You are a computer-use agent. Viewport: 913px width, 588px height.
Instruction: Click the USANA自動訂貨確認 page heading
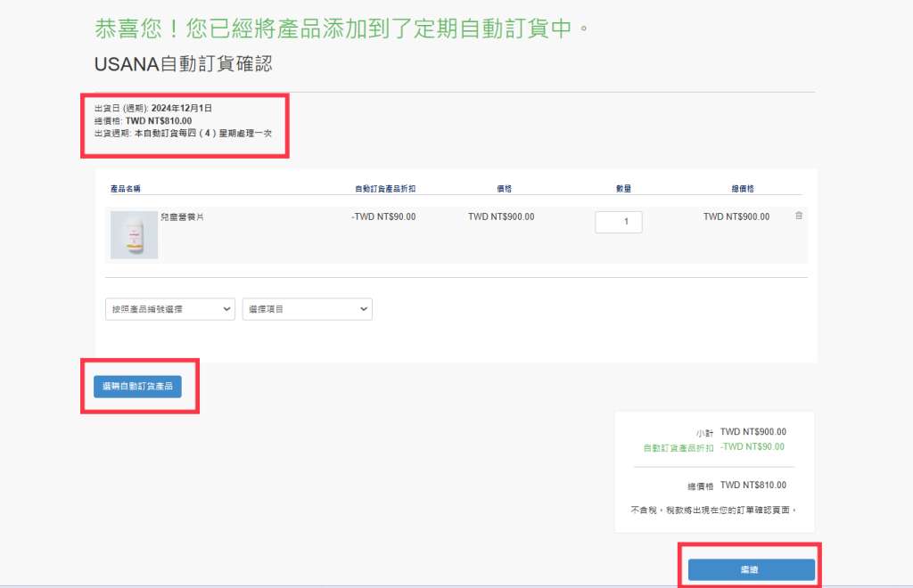183,64
